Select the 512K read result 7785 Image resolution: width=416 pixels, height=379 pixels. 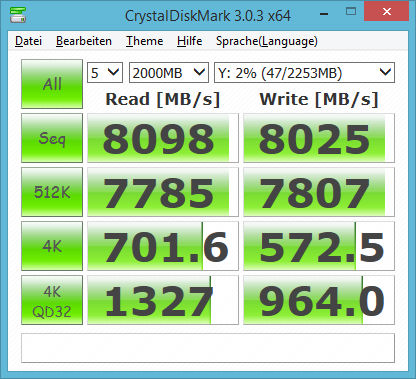click(x=163, y=192)
